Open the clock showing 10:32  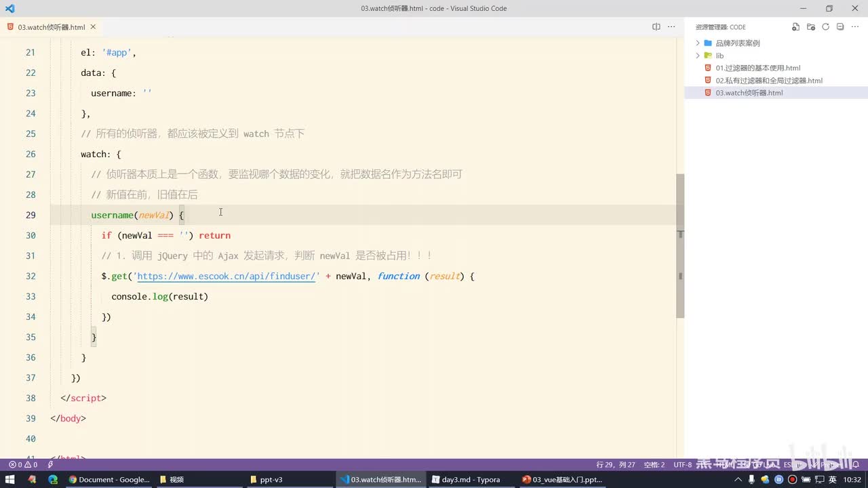pyautogui.click(x=852, y=479)
